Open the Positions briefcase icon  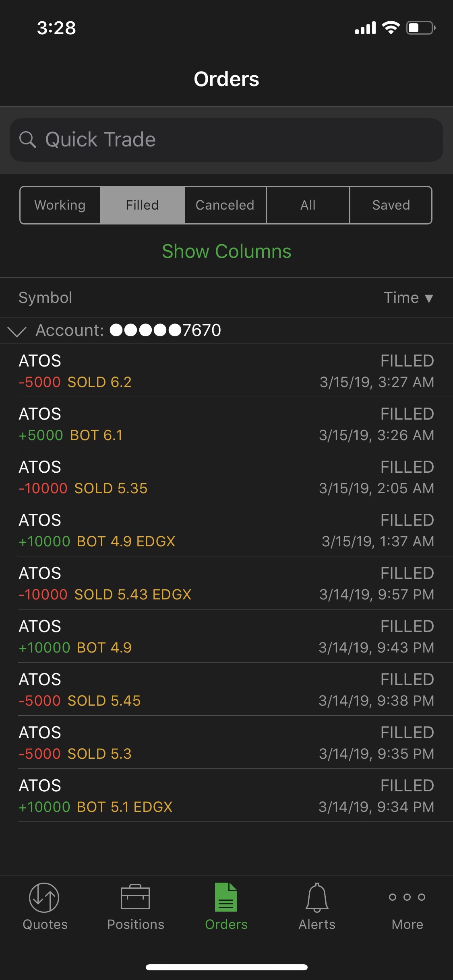pyautogui.click(x=135, y=897)
